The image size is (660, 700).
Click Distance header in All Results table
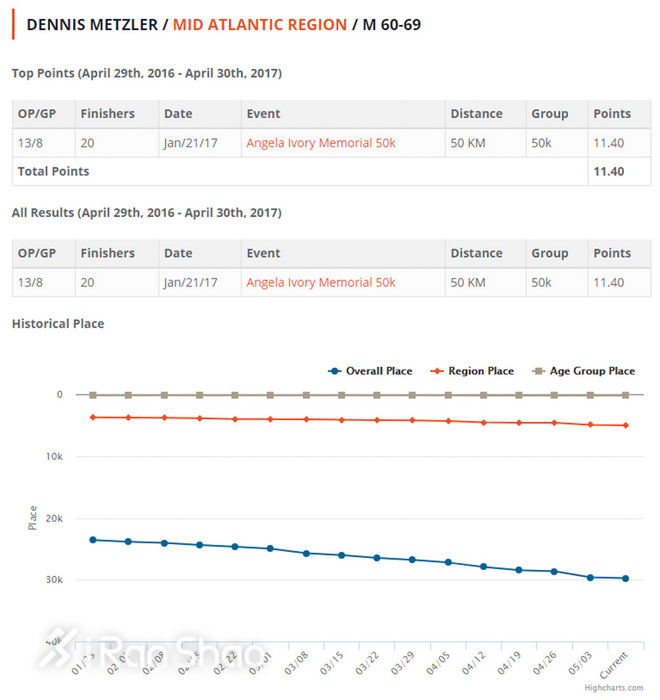(475, 254)
